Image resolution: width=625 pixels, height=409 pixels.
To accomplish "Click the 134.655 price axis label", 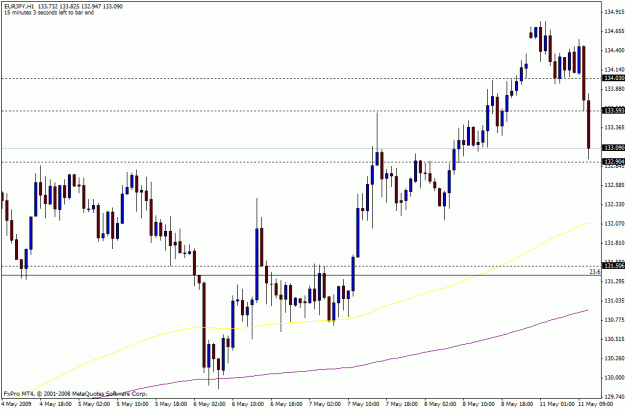I will click(614, 31).
